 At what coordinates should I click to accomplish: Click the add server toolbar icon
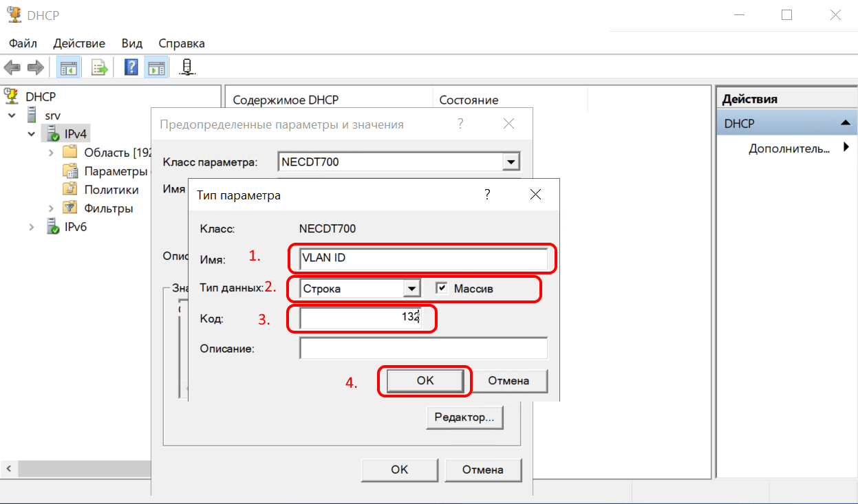click(x=186, y=67)
